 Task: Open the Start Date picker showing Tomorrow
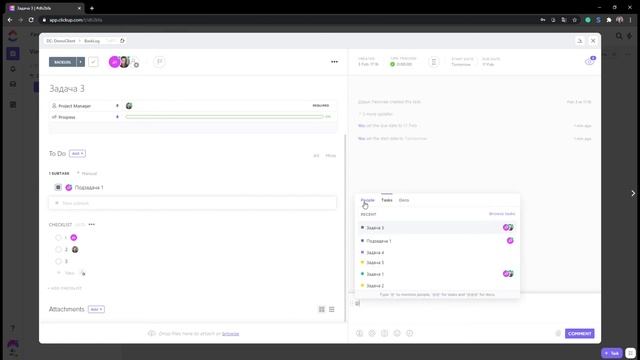(461, 62)
